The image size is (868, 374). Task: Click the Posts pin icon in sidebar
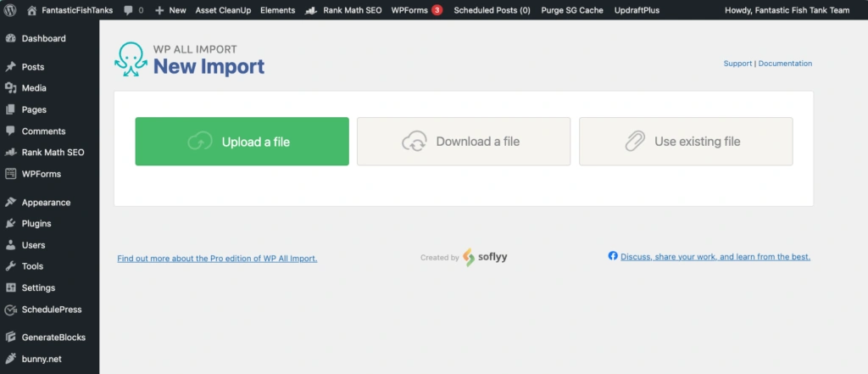10,67
